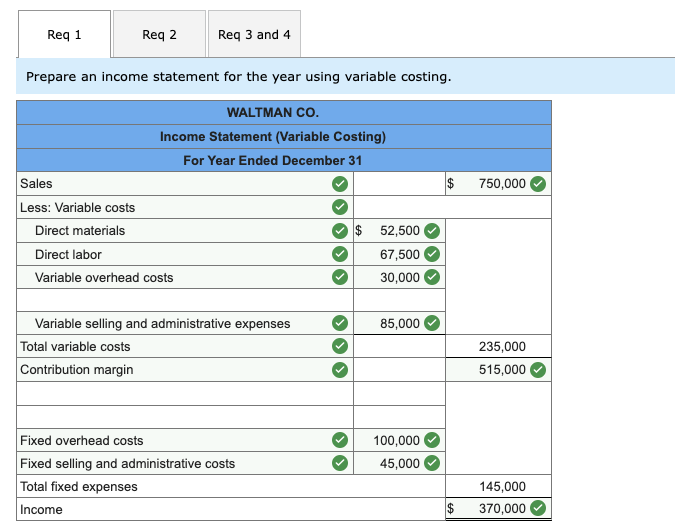
Task: Click the checkmark next to 515,000 value
Action: (538, 369)
